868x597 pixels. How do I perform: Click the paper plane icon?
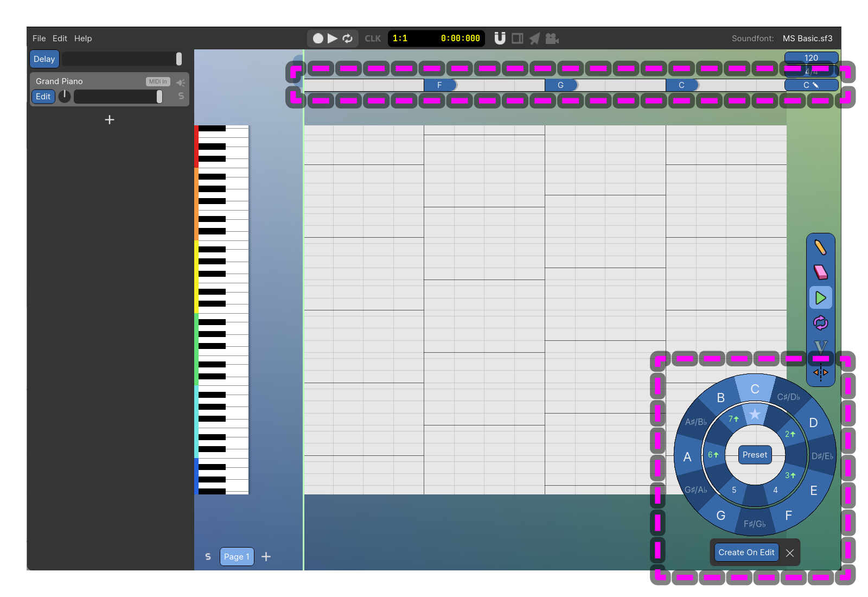coord(534,38)
